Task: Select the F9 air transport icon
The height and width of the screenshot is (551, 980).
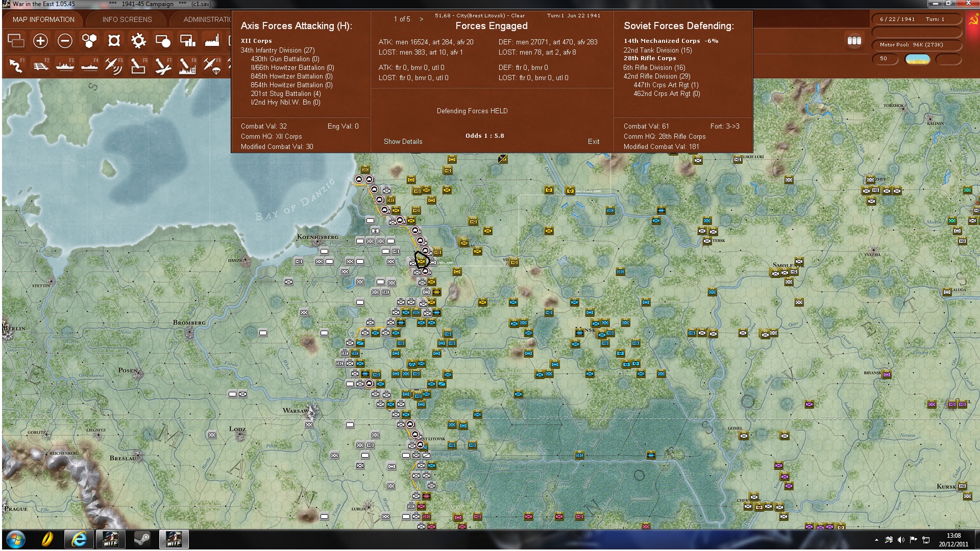Action: (x=212, y=66)
